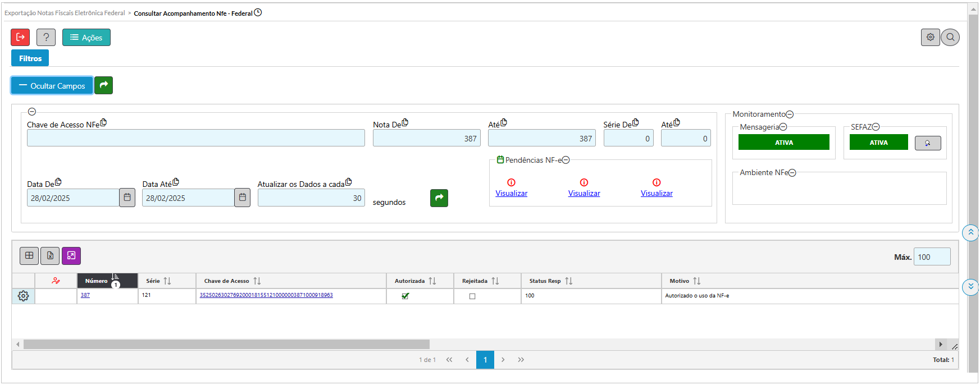The height and width of the screenshot is (385, 980).
Task: Open the Data De calendar picker
Action: click(127, 198)
